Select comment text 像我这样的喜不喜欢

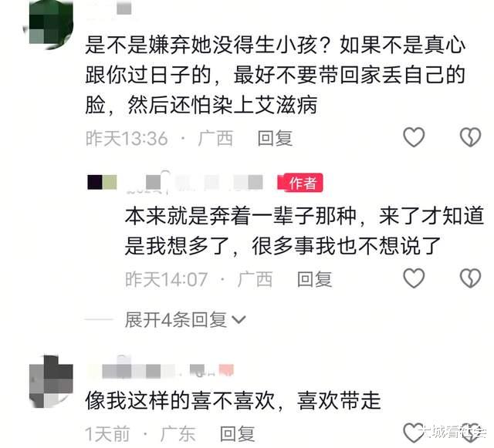[233, 401]
